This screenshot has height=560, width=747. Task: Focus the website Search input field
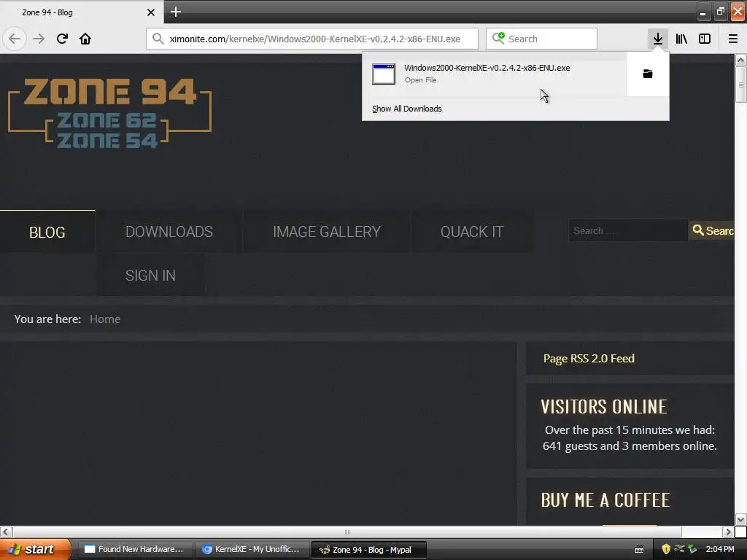coord(628,231)
